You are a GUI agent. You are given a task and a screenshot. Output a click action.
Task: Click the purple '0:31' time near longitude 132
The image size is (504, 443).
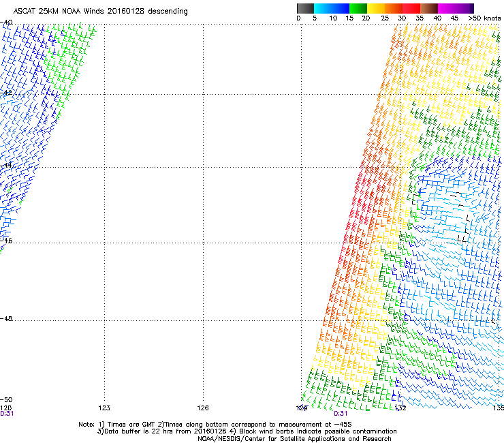tap(341, 414)
